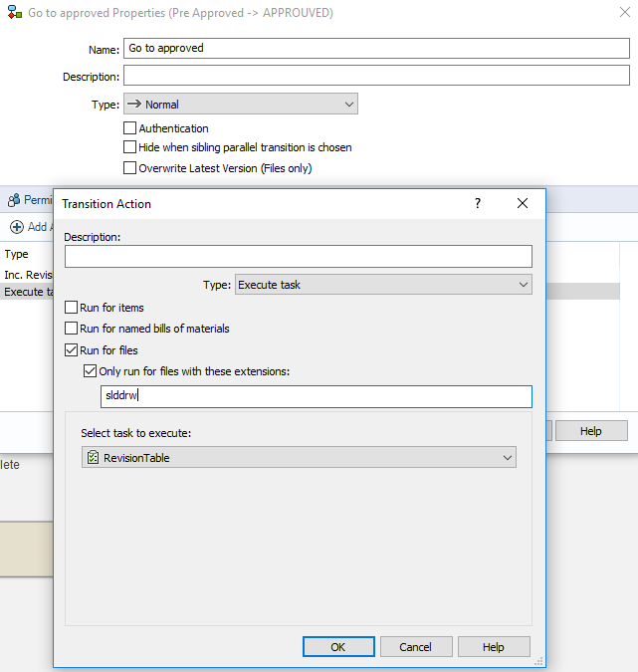Image resolution: width=638 pixels, height=672 pixels.
Task: Check Run for named bills of materials
Action: click(72, 329)
